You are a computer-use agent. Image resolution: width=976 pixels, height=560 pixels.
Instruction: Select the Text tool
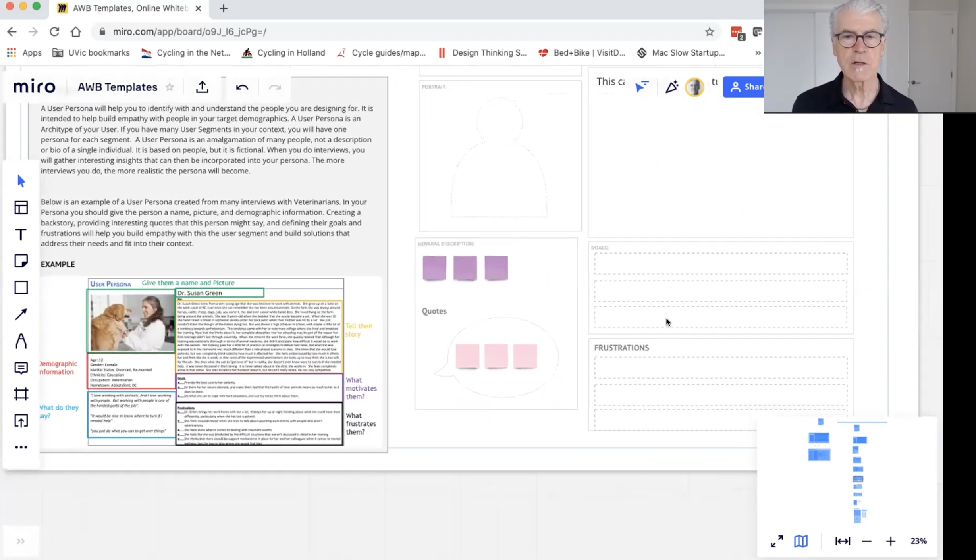[21, 234]
